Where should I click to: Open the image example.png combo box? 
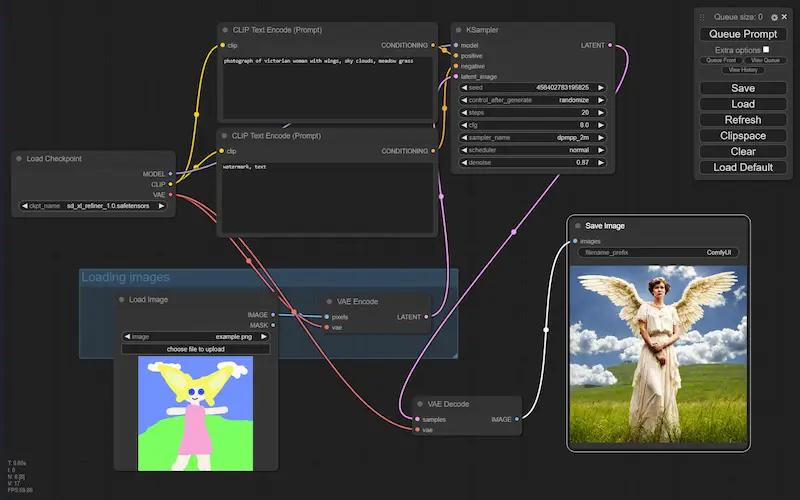[195, 337]
